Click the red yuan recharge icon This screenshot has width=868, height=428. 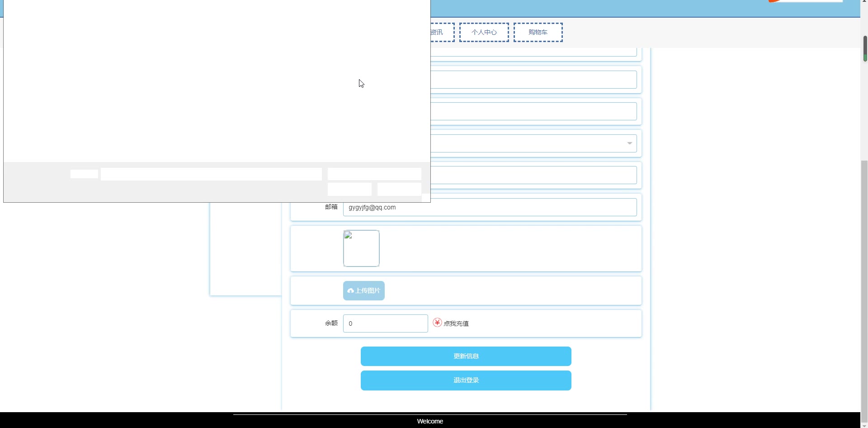click(x=437, y=322)
